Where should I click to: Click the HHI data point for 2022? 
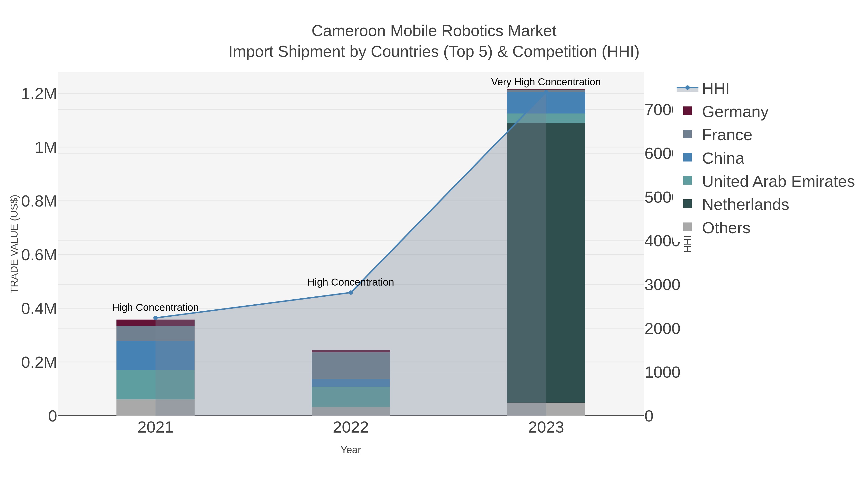351,293
